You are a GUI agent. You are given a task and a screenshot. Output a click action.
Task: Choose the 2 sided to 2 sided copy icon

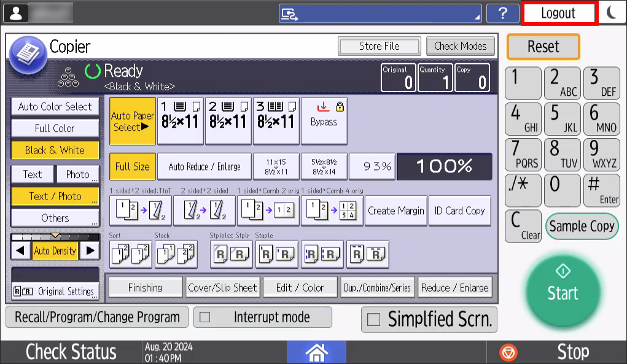point(176,211)
